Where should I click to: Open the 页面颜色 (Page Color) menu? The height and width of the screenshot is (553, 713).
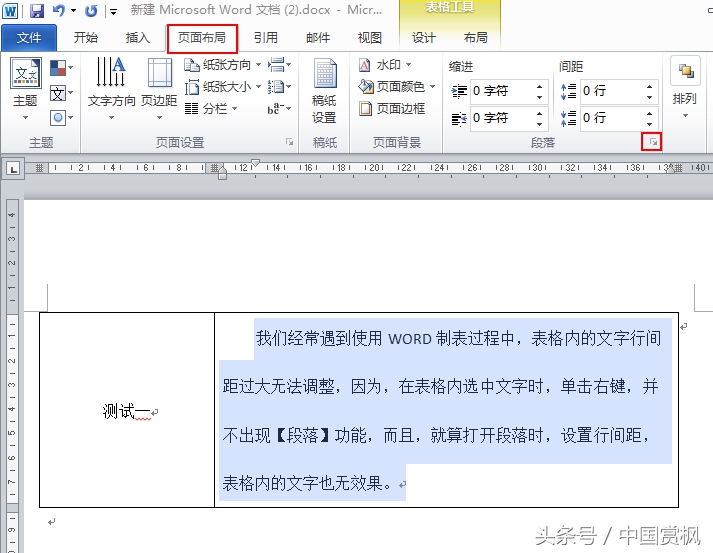(397, 86)
